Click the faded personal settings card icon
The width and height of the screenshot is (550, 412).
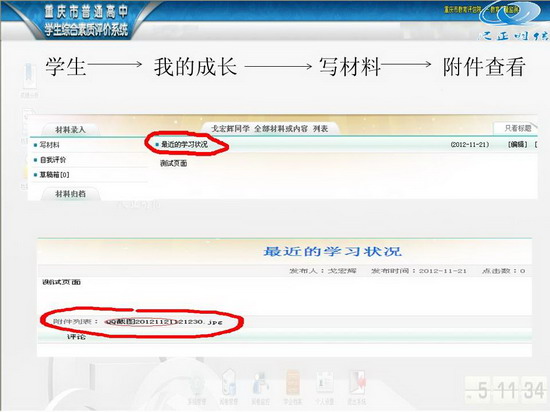(324, 383)
